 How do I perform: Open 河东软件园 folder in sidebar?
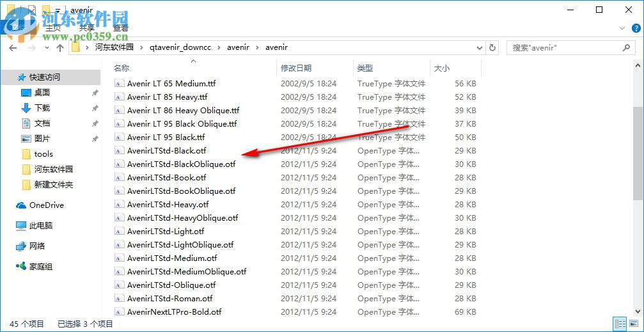click(26, 170)
